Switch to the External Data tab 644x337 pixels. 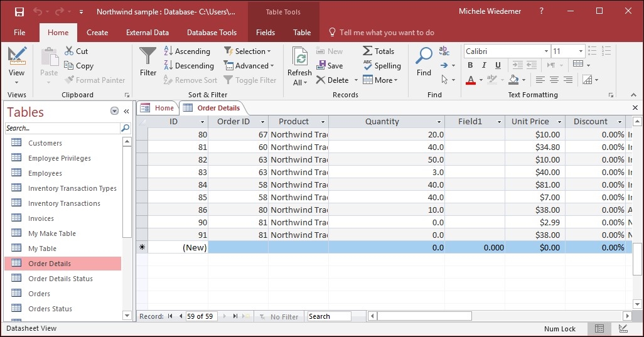148,33
